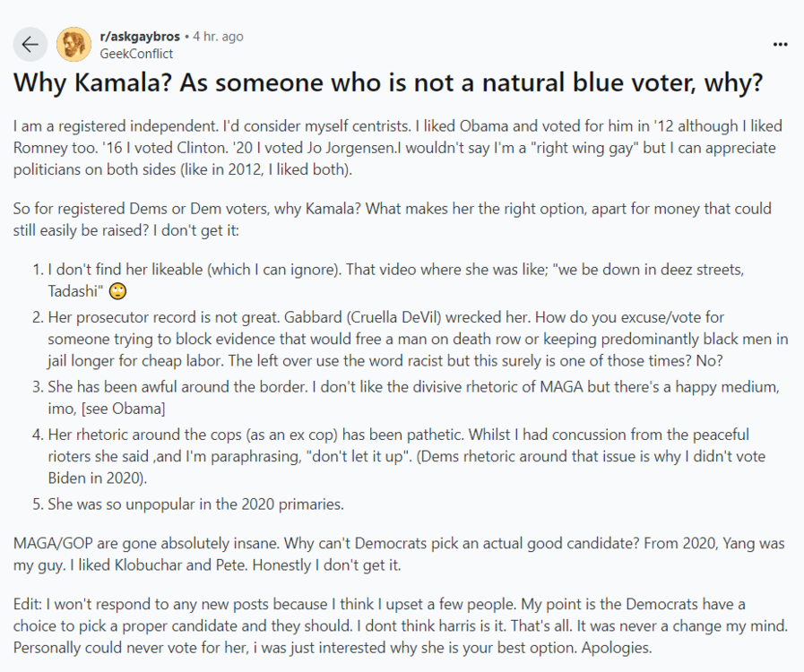
Task: Go back using the left arrow button
Action: [x=30, y=45]
